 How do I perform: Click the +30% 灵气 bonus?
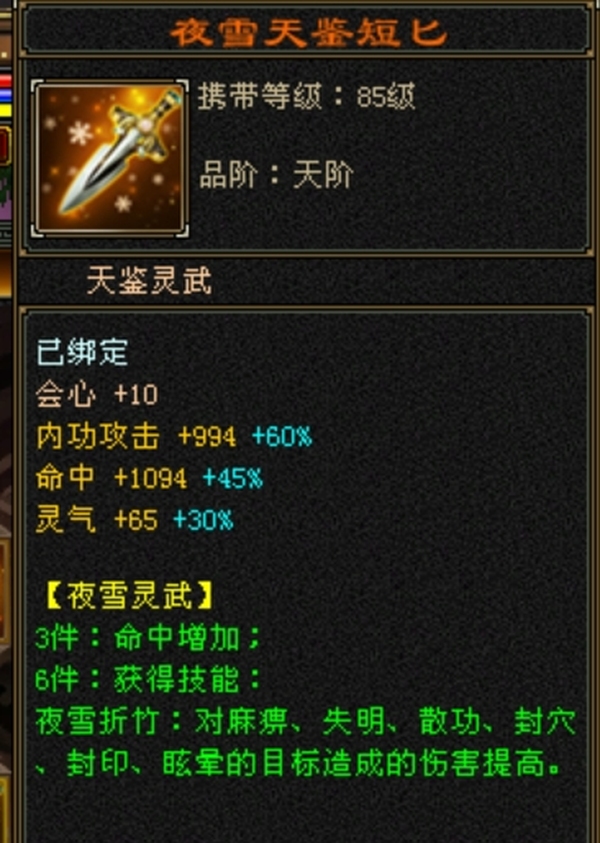pyautogui.click(x=203, y=520)
